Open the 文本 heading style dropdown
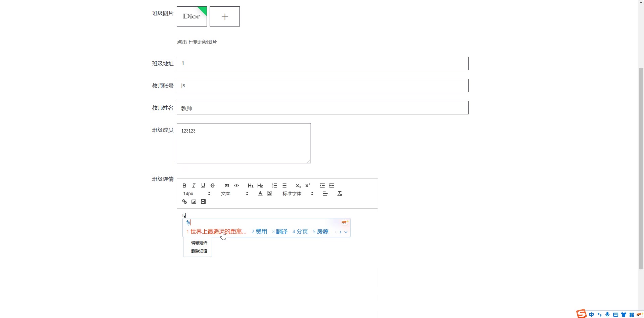 (x=234, y=194)
